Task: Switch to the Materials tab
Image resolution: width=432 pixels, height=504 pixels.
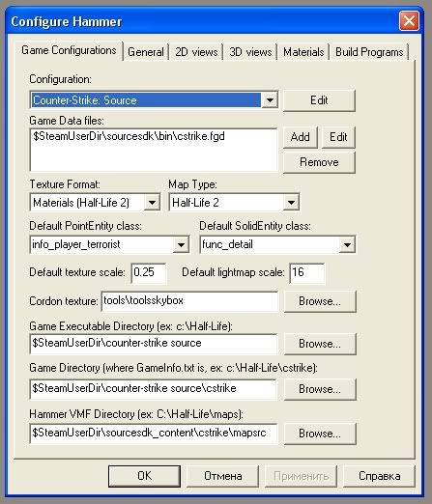Action: (x=303, y=52)
